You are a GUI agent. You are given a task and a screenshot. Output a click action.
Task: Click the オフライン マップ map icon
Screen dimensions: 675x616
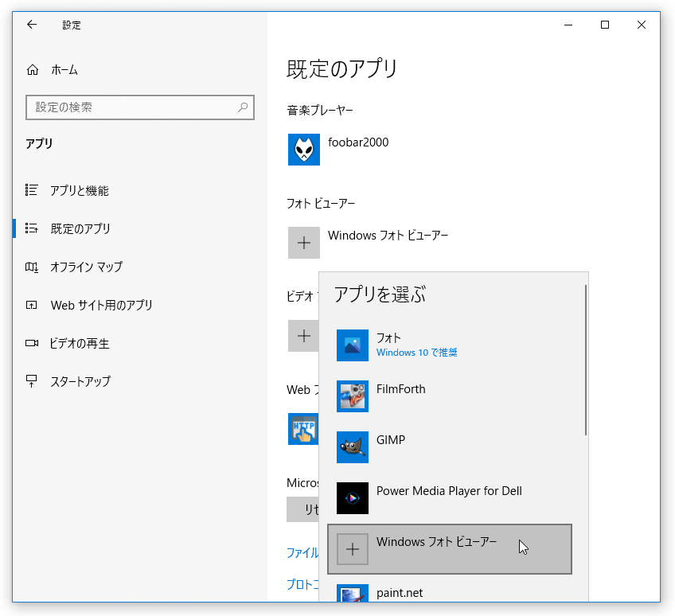tap(31, 267)
